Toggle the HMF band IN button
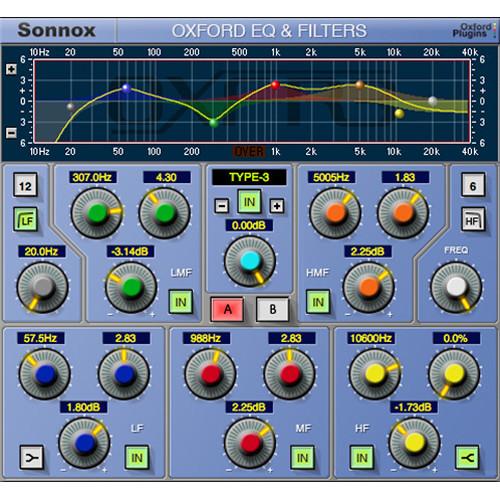Image resolution: width=500 pixels, height=500 pixels. click(318, 302)
